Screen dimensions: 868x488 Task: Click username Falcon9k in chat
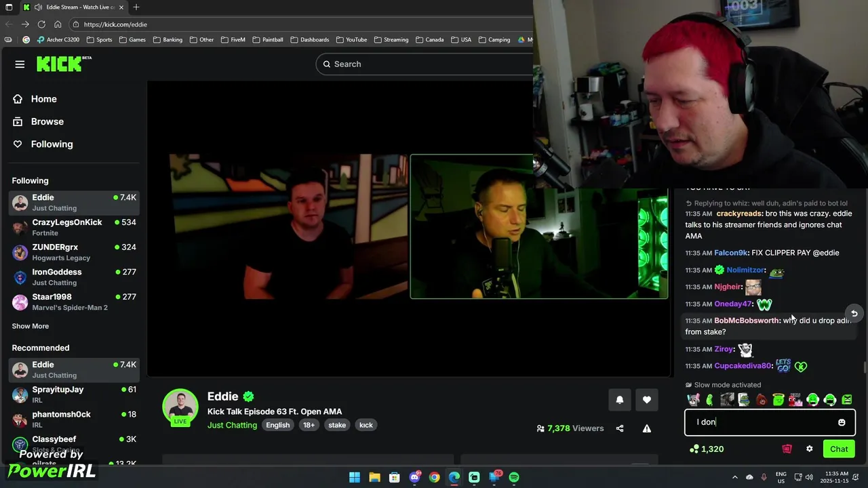[730, 253]
